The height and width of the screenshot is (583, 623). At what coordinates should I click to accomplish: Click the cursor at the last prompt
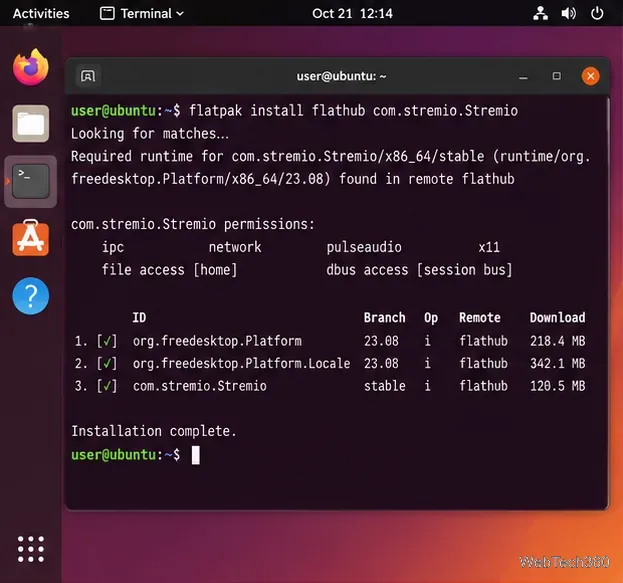pyautogui.click(x=195, y=455)
